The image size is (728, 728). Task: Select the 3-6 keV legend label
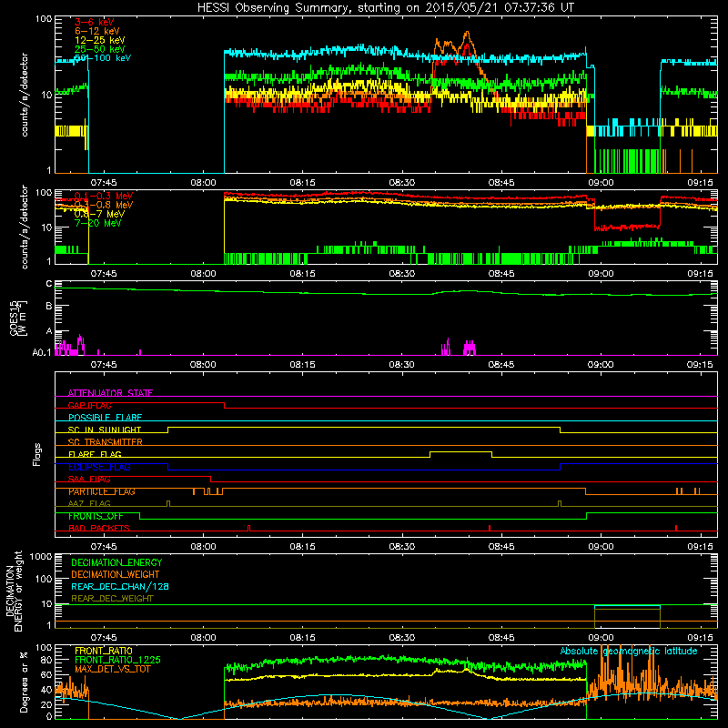pos(94,22)
